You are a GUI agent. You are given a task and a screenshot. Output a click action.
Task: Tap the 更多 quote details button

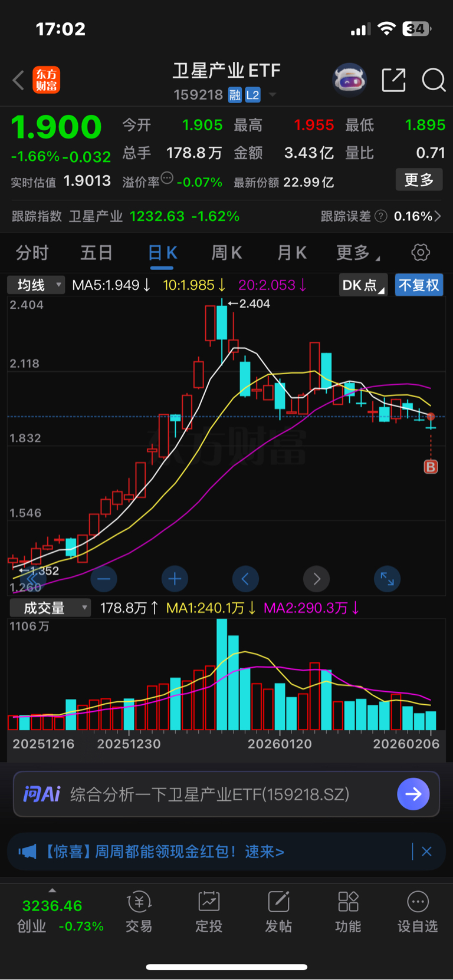click(419, 180)
